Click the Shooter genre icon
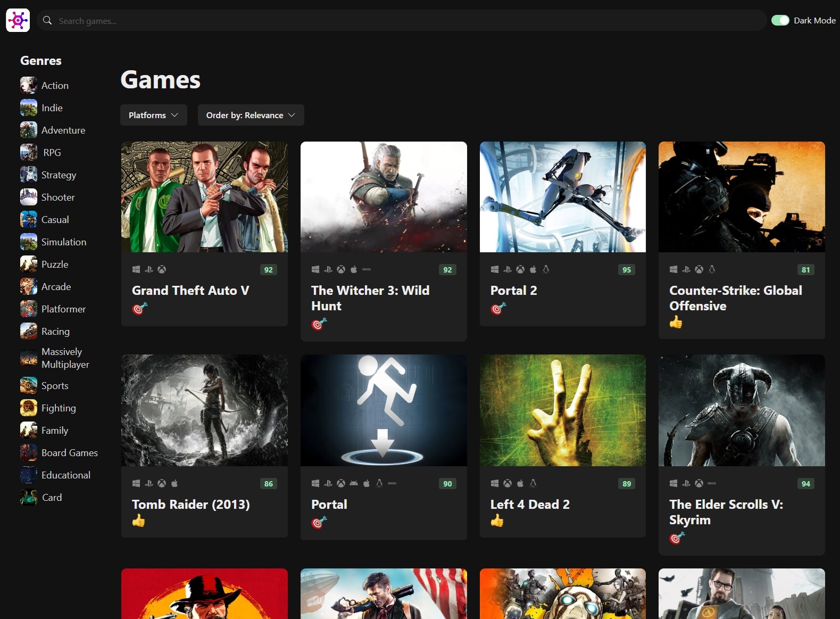 click(29, 197)
